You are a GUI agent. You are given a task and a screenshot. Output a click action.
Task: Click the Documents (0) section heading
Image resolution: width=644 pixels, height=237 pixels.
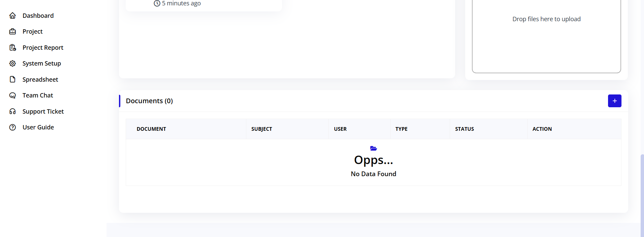(x=149, y=101)
